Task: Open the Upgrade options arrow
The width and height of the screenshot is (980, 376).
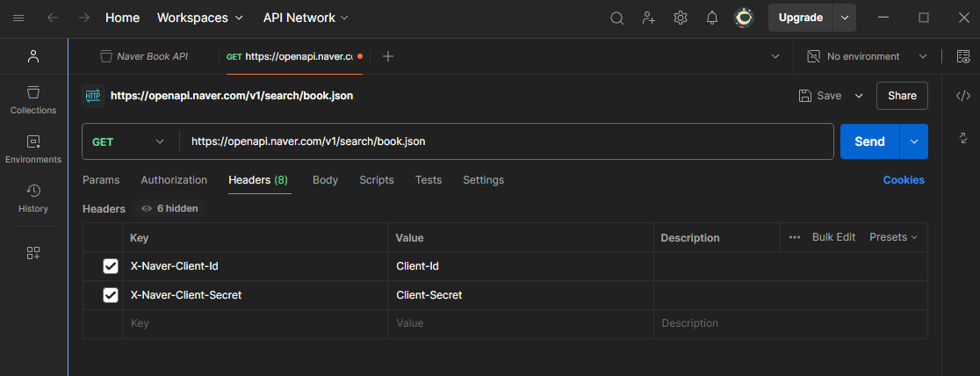Action: click(845, 18)
